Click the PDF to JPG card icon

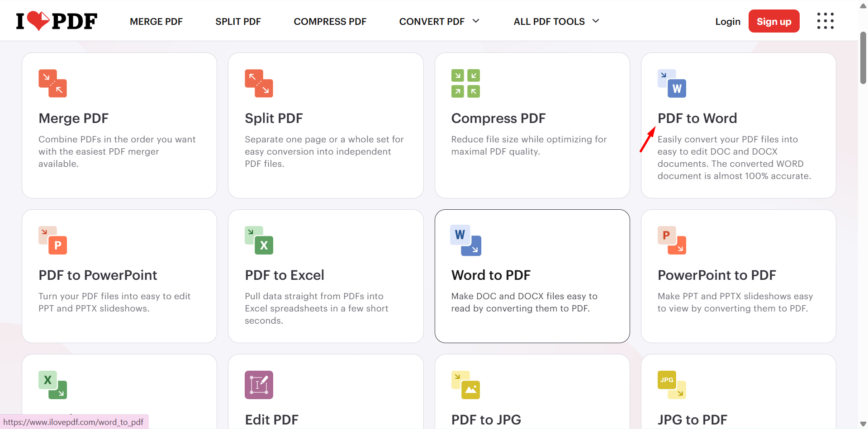tap(465, 385)
